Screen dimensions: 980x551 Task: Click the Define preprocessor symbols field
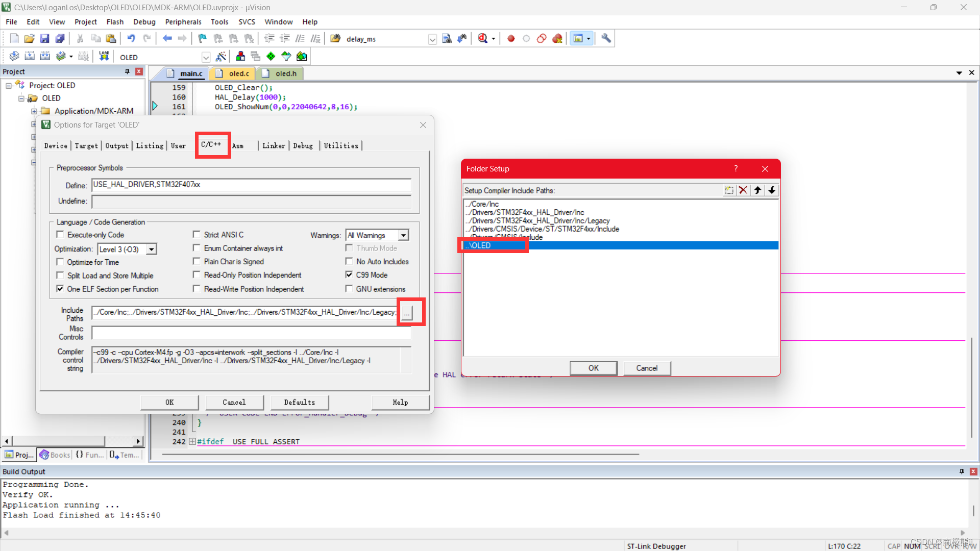point(251,185)
